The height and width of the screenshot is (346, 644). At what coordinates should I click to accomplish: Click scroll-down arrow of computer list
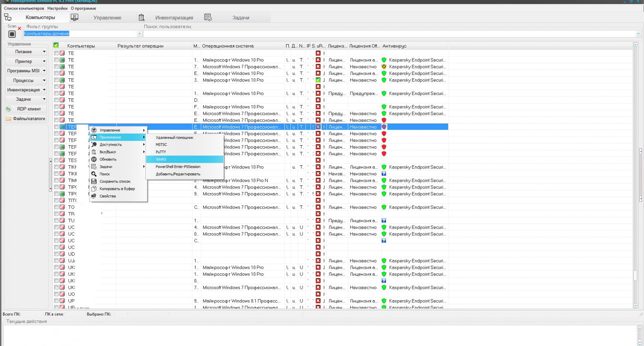(x=636, y=306)
